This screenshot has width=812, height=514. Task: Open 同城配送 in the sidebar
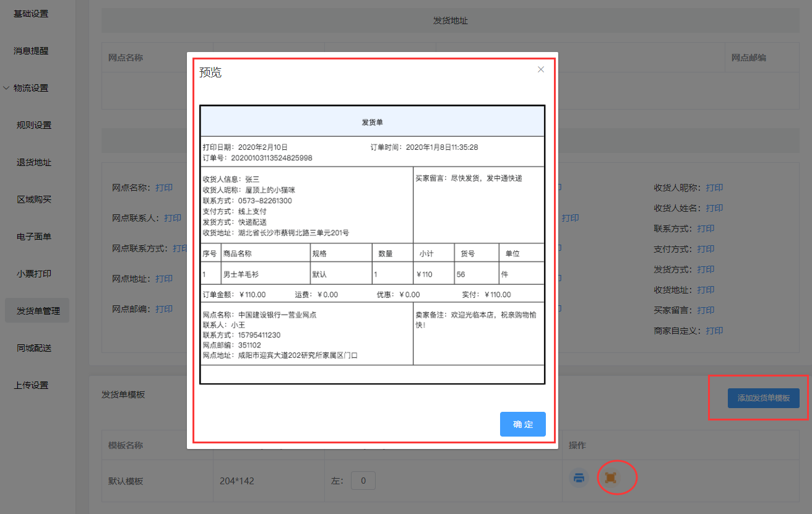[x=34, y=348]
